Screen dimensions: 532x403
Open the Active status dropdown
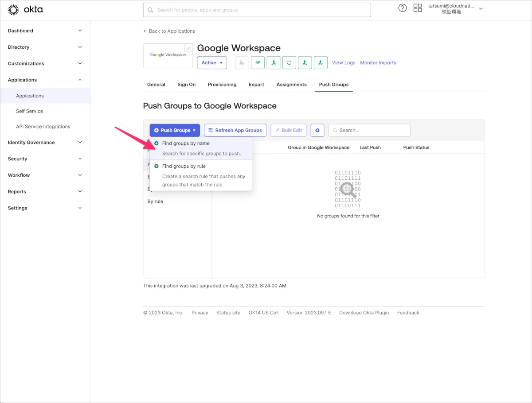coord(212,63)
